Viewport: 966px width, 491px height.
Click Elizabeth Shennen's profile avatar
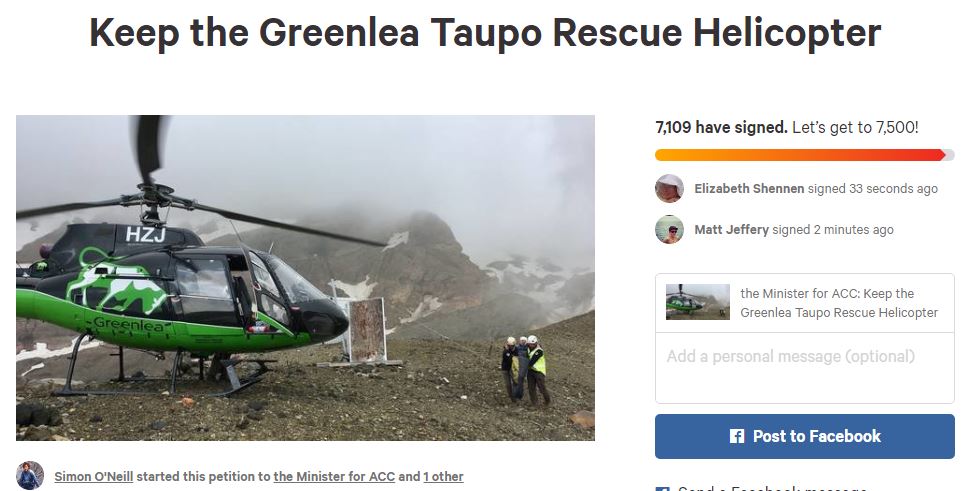pyautogui.click(x=669, y=189)
